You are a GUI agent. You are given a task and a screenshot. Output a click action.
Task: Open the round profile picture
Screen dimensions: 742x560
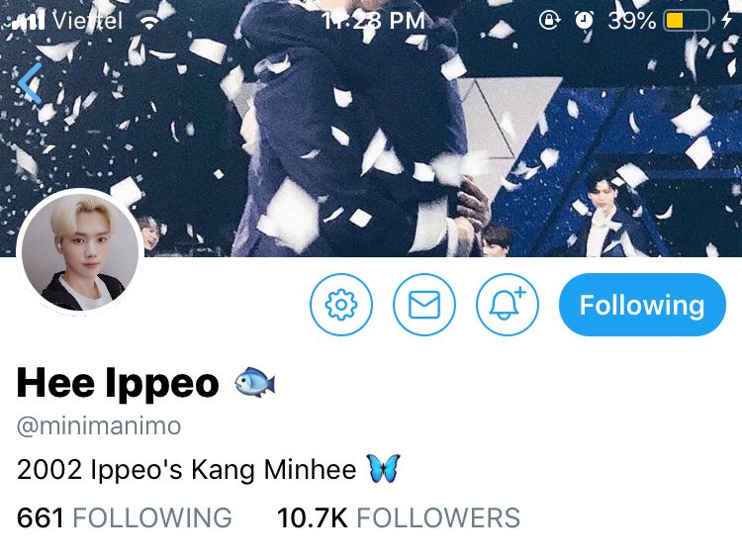point(80,252)
